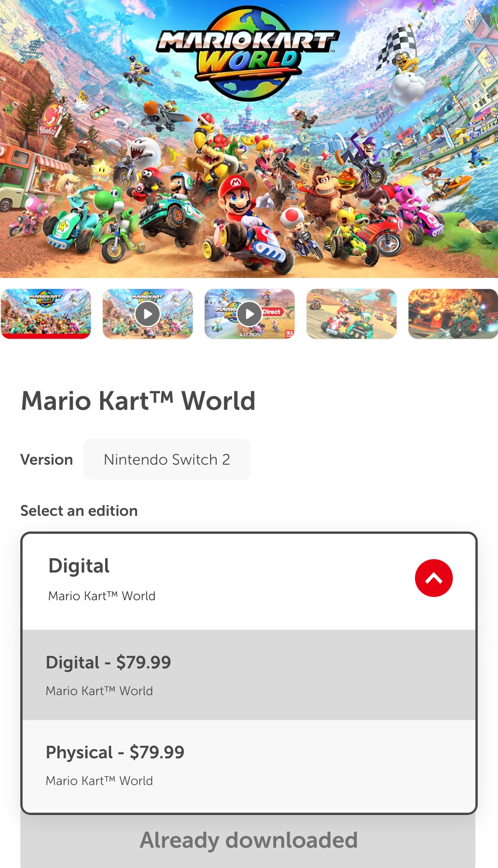Click Mario Kart™ World subtitle under Digital header

tap(102, 596)
